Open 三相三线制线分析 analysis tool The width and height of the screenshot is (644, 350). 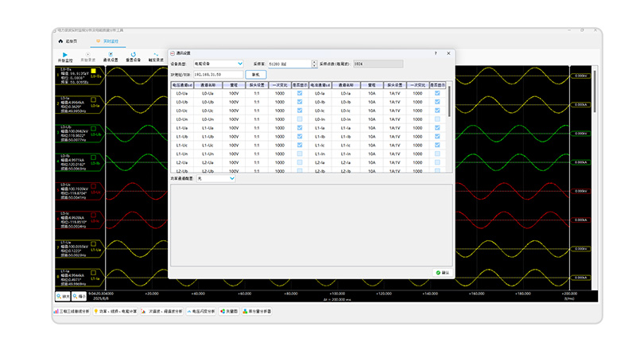tap(72, 311)
